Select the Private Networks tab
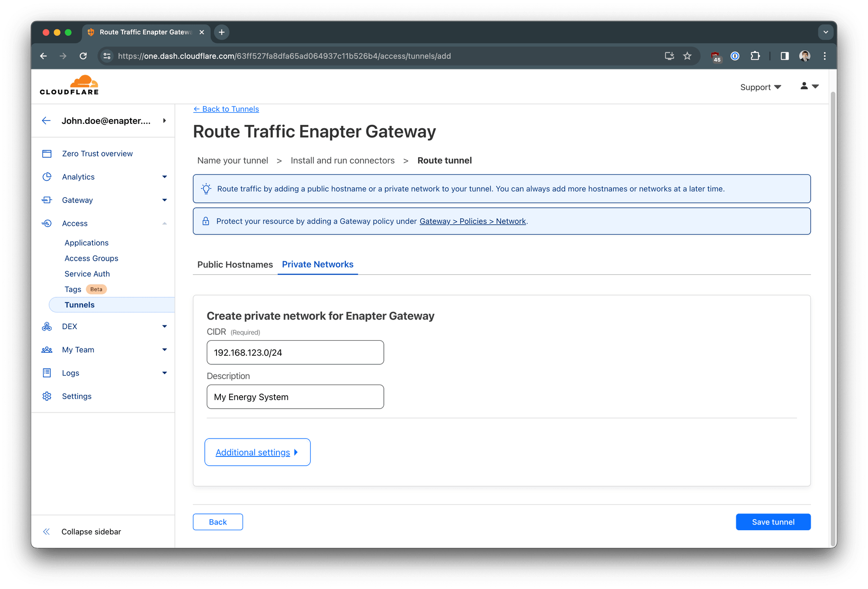Image resolution: width=868 pixels, height=589 pixels. (x=318, y=264)
